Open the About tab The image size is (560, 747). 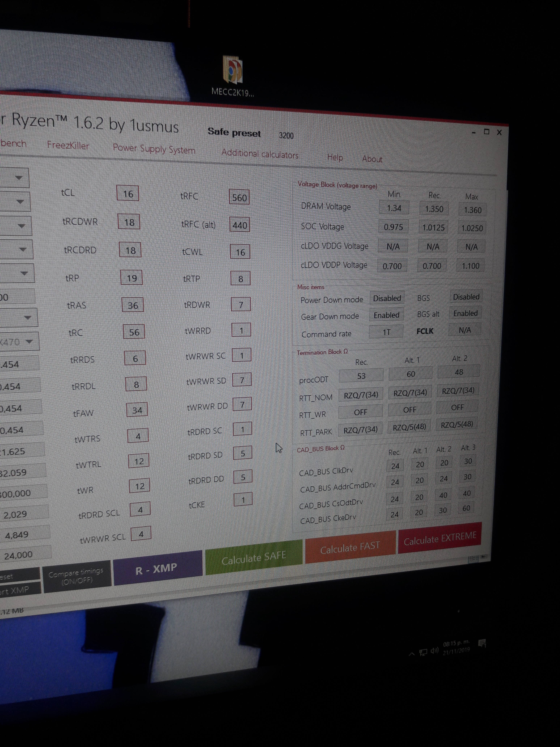pos(372,159)
